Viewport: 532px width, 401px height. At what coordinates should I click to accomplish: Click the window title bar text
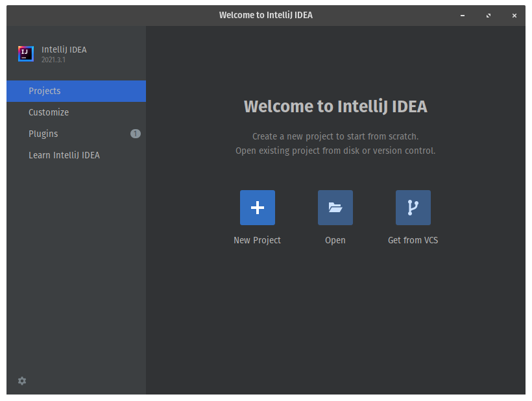265,16
